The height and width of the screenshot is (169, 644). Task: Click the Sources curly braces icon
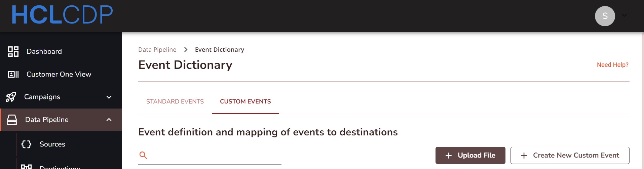click(26, 144)
